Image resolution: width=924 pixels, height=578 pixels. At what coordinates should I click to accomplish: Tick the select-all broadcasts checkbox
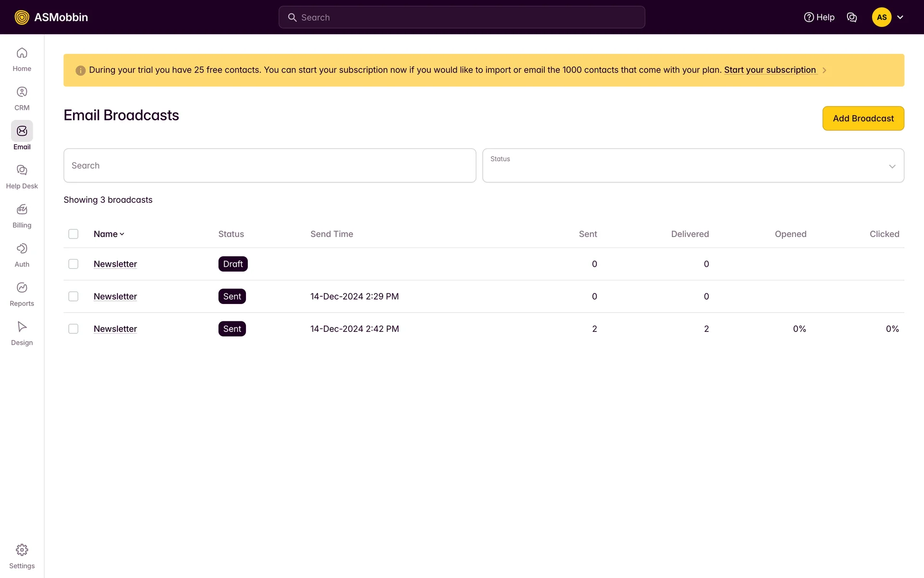click(73, 234)
